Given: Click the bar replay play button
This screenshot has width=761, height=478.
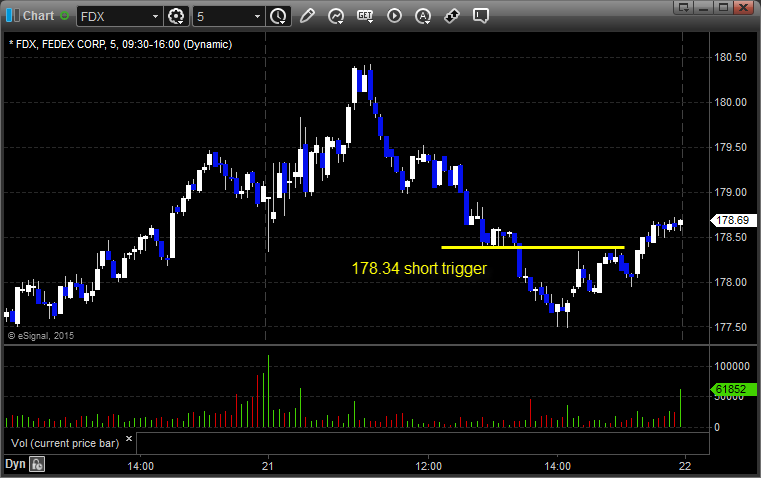Looking at the screenshot, I should [394, 16].
